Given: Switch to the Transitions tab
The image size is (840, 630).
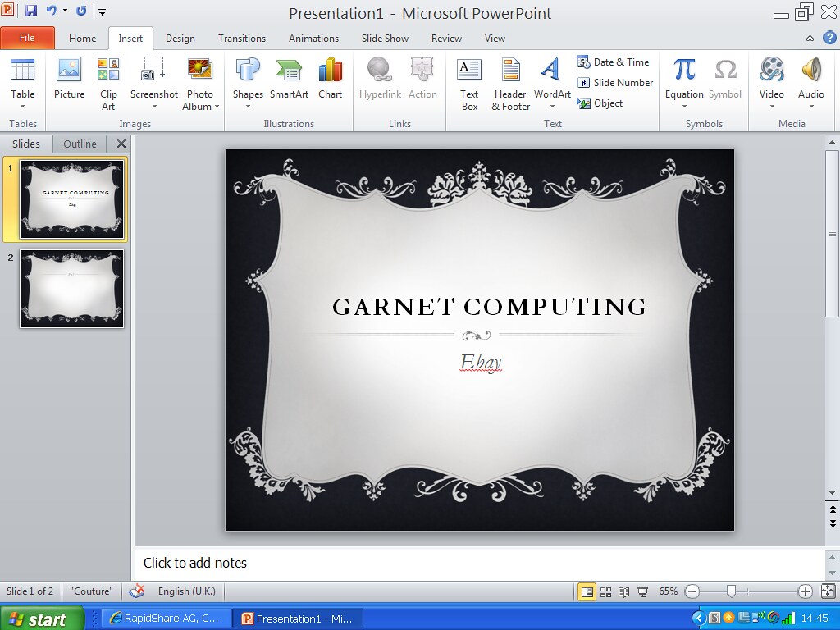Looking at the screenshot, I should click(x=242, y=39).
